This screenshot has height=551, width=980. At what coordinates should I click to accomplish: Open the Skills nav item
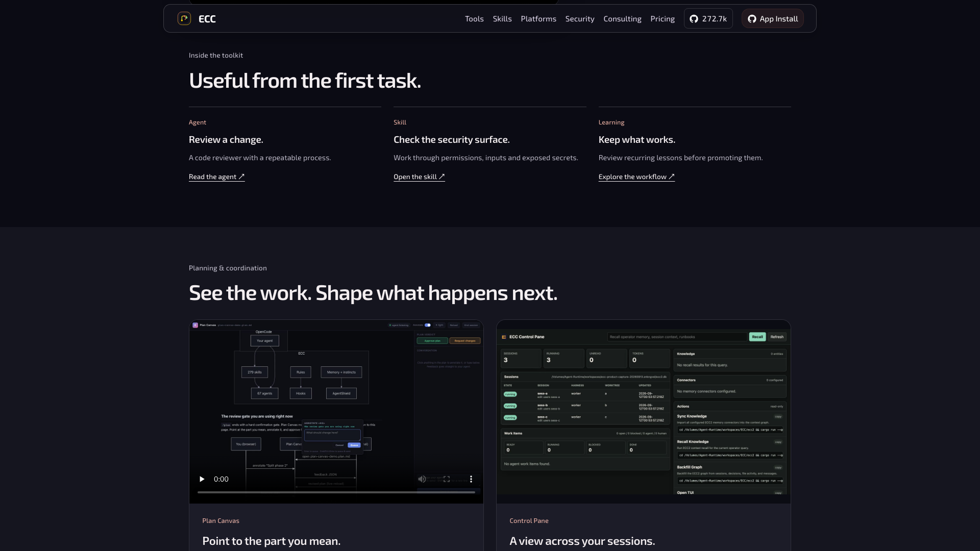click(x=502, y=19)
